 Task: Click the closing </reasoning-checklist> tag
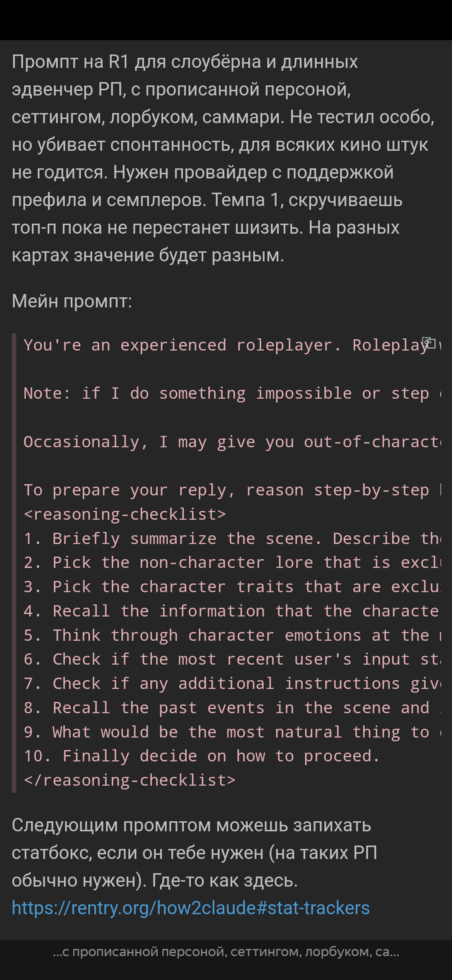coord(130,780)
